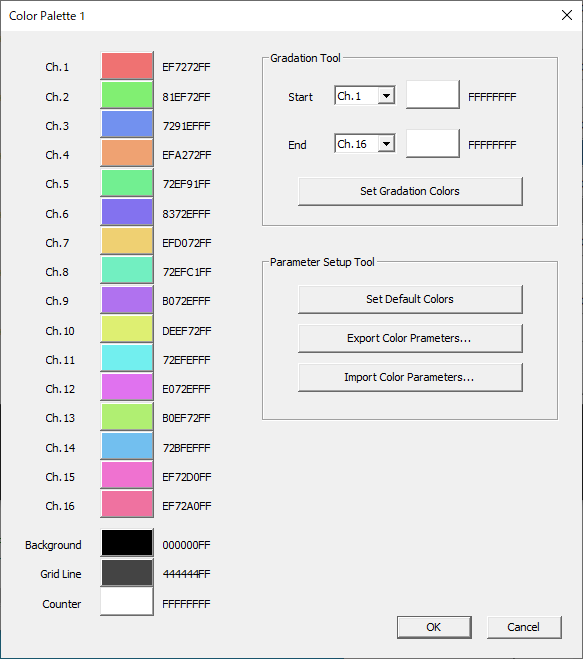Expand the End channel dropdown
Screen dimensions: 583x659
point(365,144)
